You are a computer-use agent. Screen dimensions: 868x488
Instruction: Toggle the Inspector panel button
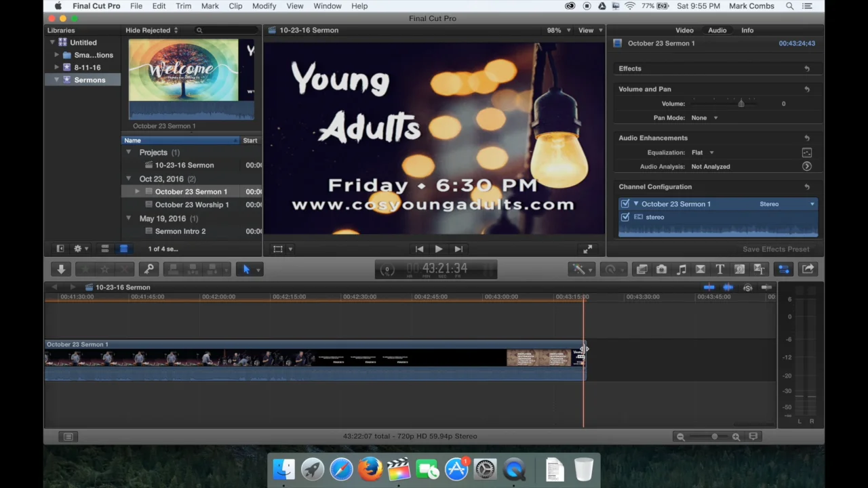pos(784,269)
